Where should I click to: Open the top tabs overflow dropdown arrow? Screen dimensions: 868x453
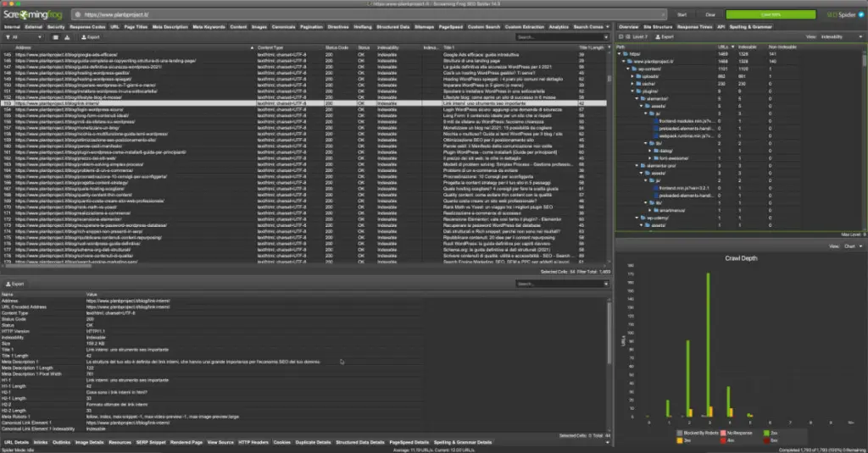[x=608, y=26]
